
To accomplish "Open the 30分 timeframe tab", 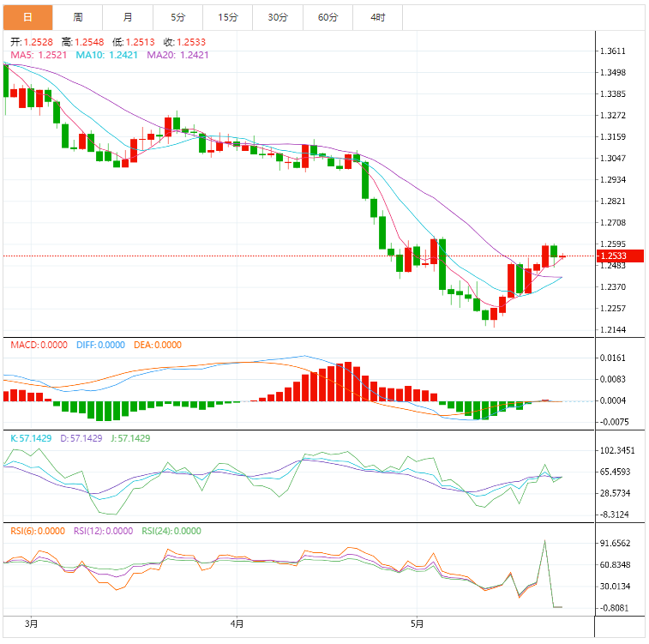I will click(x=278, y=17).
